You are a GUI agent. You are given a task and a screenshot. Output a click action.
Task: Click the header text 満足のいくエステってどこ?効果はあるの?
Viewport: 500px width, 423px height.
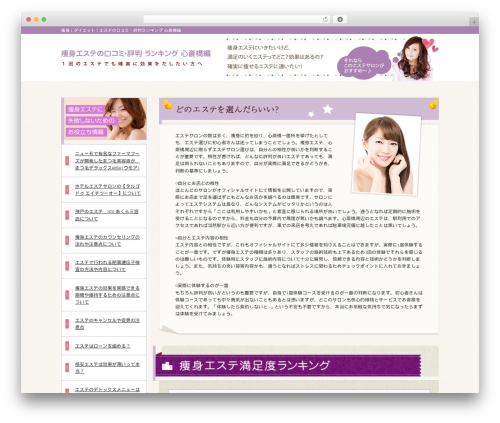tap(275, 57)
